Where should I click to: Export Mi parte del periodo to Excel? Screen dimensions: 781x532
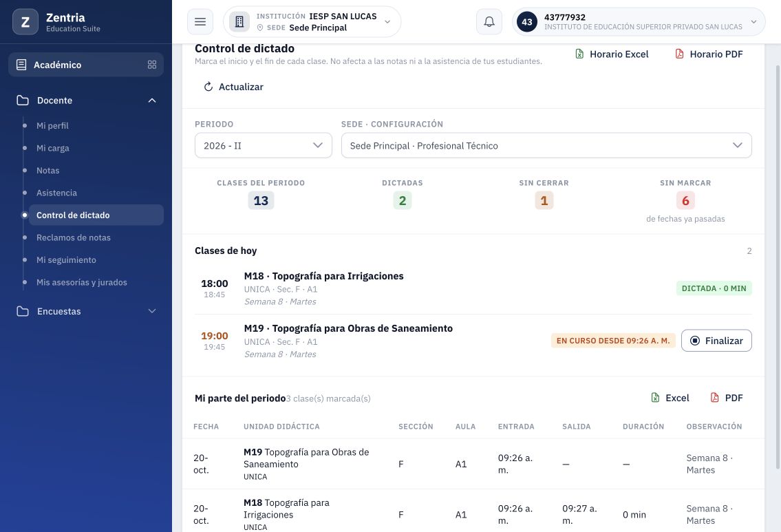[x=670, y=398]
